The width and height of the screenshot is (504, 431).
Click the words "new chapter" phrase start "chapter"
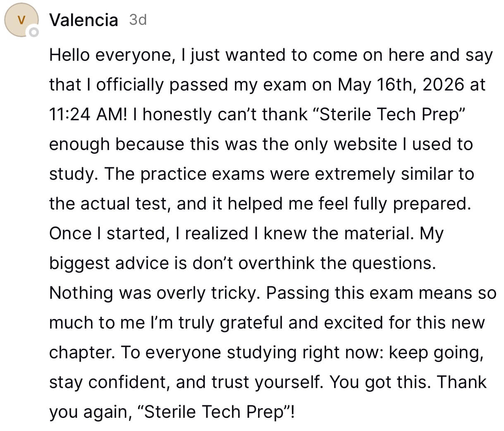click(80, 352)
